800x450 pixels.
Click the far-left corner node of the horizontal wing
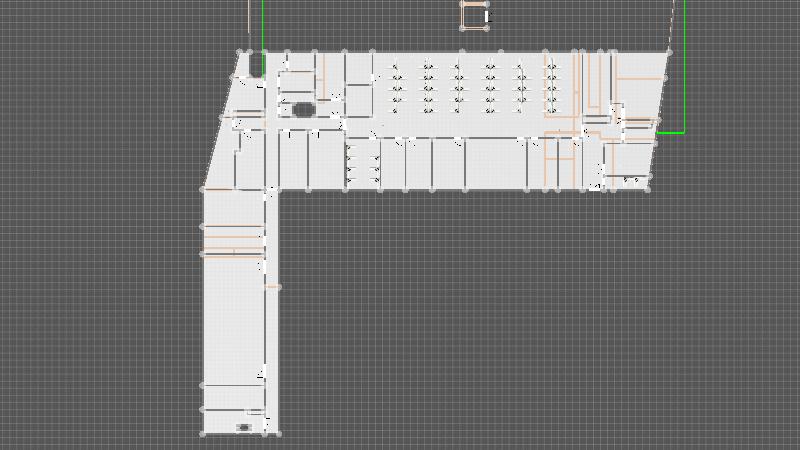tap(203, 189)
